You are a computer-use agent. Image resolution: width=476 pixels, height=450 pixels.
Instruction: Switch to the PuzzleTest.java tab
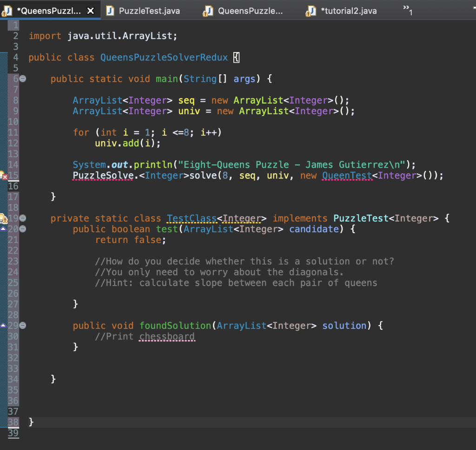click(149, 10)
